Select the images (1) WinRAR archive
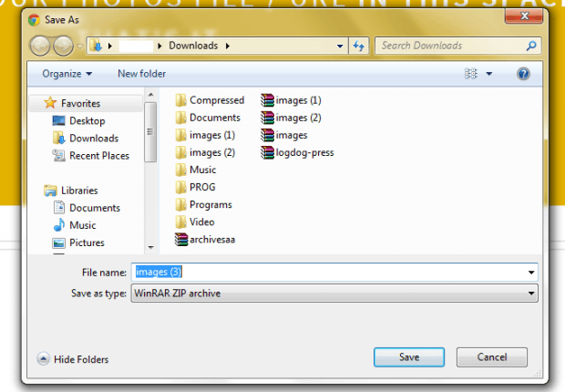The image size is (565, 392). click(x=291, y=100)
